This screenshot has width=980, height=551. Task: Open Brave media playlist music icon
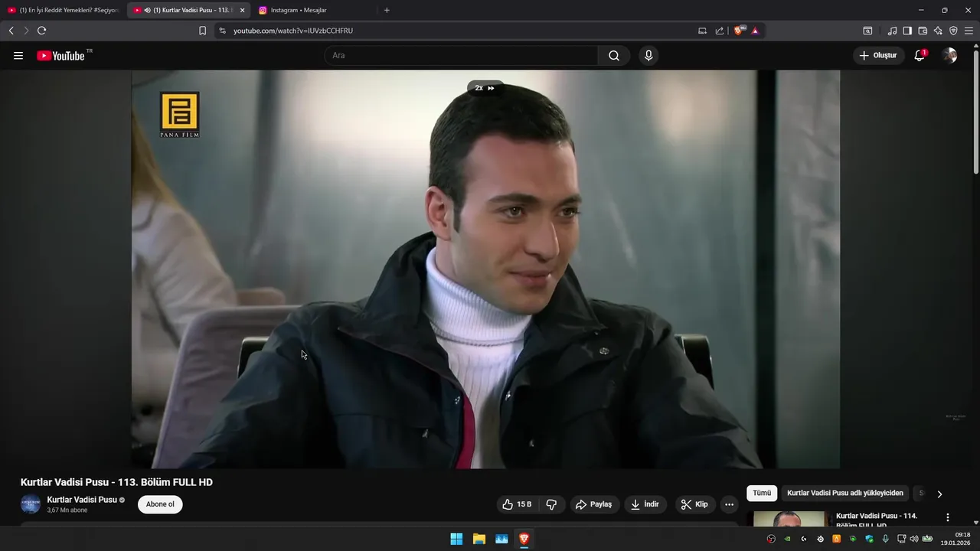pos(892,31)
